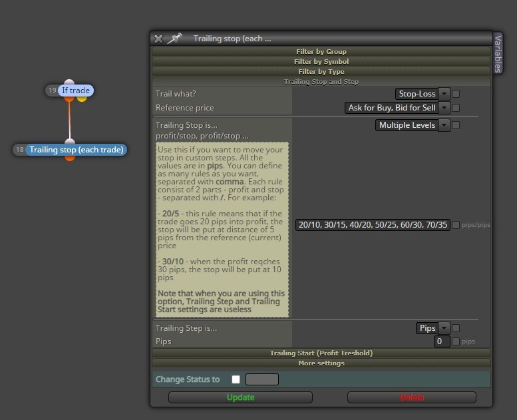This screenshot has width=517, height=420.
Task: Select the Trailing stop (each ... panel title
Action: (232, 39)
